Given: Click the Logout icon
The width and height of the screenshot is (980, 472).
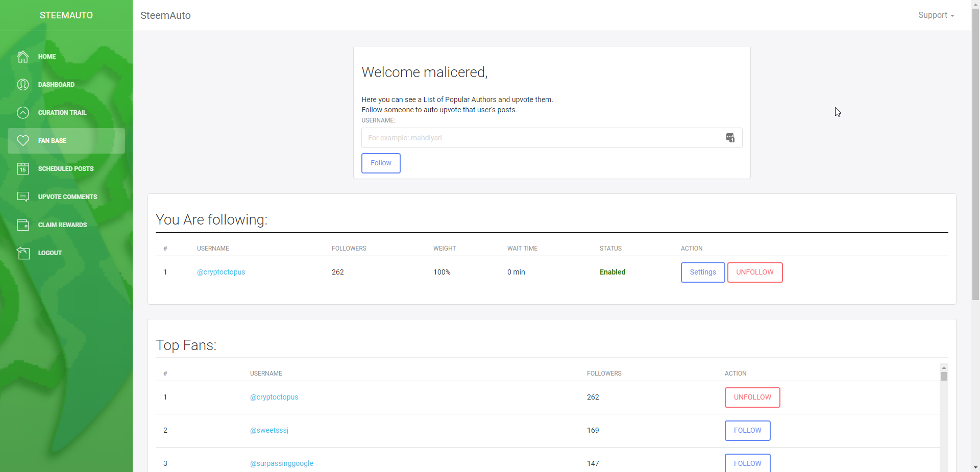Looking at the screenshot, I should click(x=23, y=253).
